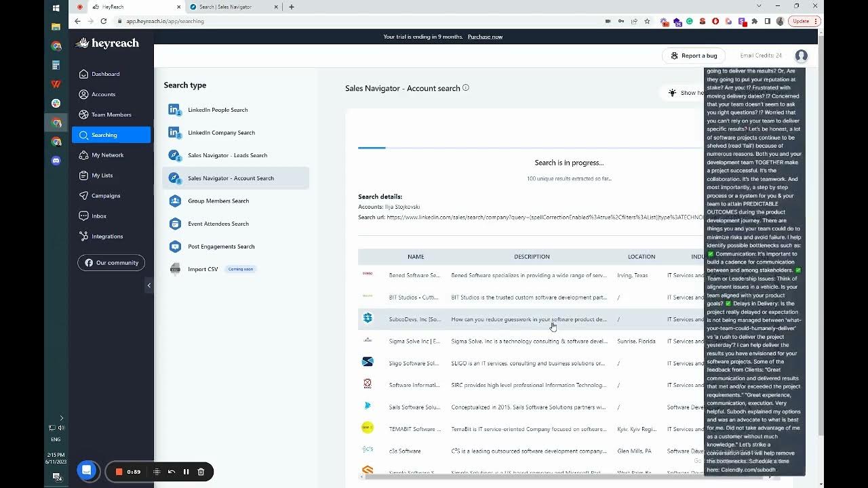Open Campaigns from the sidebar

click(106, 196)
